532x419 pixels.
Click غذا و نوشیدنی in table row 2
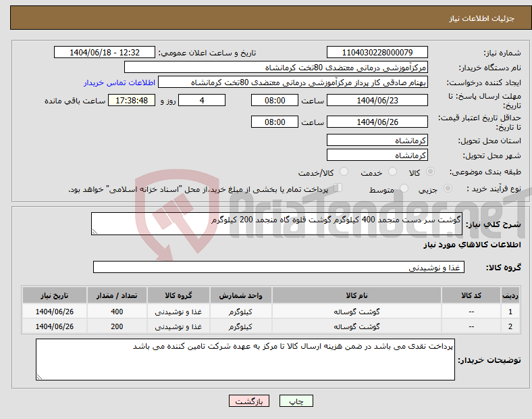pyautogui.click(x=178, y=326)
